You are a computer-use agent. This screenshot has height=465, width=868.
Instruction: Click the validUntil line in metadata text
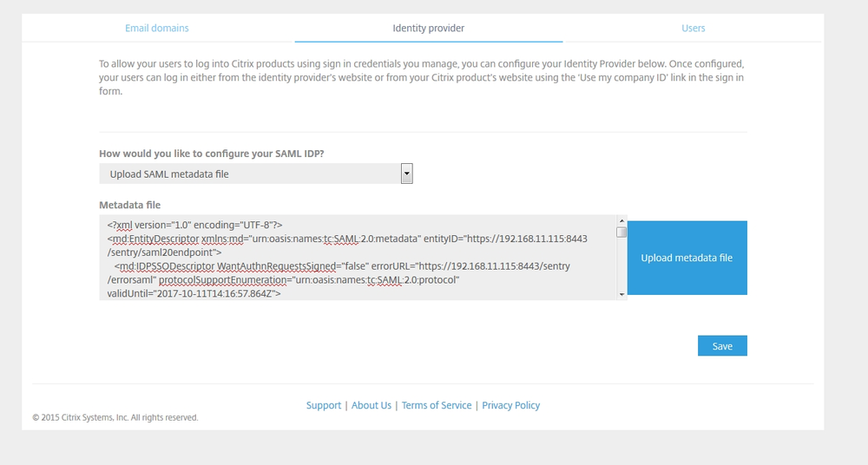pos(194,294)
